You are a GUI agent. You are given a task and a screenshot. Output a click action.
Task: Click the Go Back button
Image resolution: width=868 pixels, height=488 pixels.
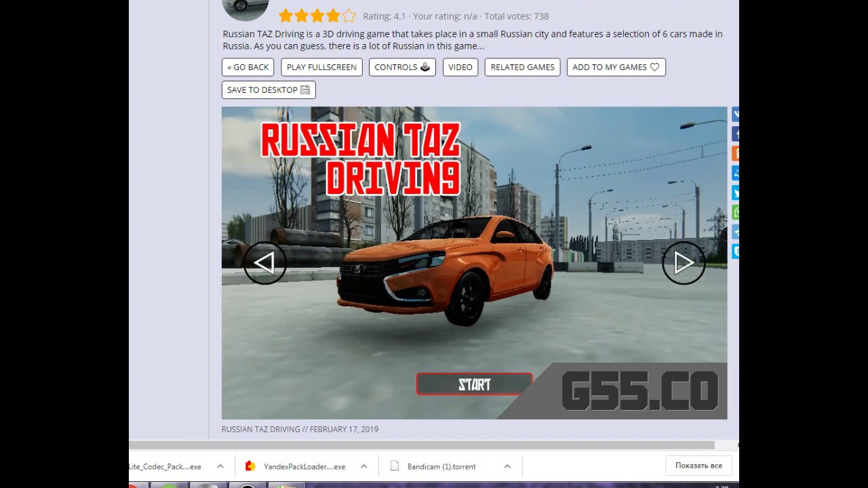(x=248, y=67)
